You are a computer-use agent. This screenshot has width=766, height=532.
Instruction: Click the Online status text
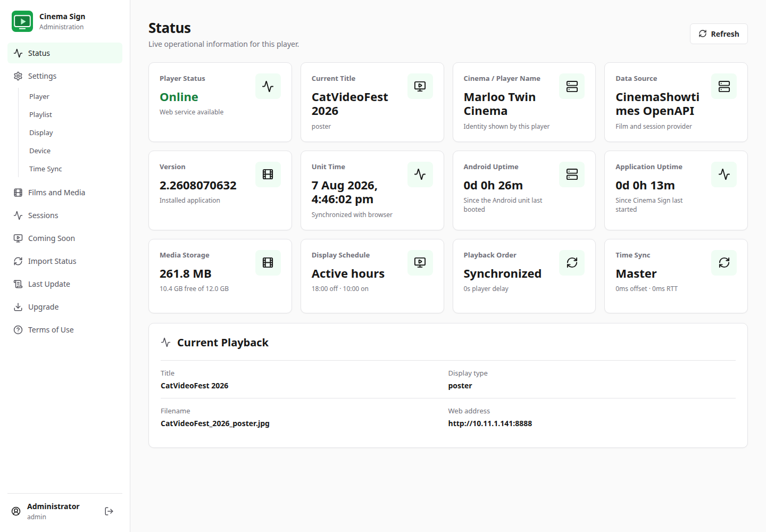179,97
